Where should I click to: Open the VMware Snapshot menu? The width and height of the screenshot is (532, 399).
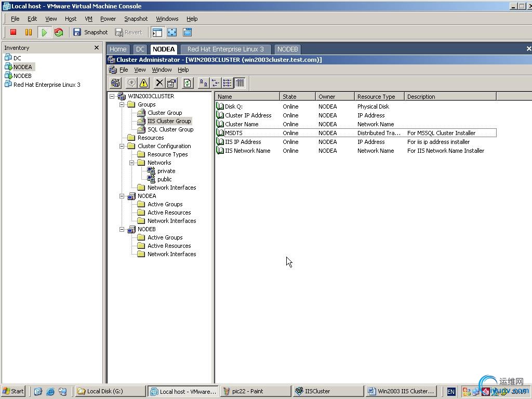136,19
